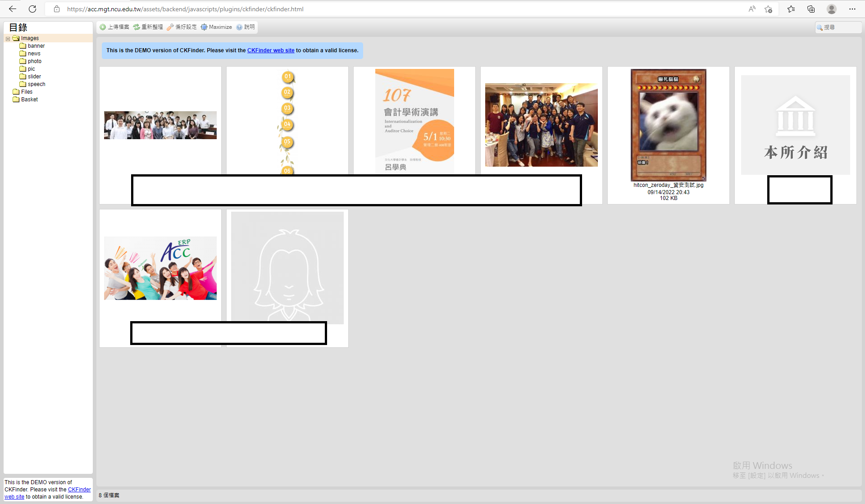Click the Maximize toolbar button

coord(216,27)
